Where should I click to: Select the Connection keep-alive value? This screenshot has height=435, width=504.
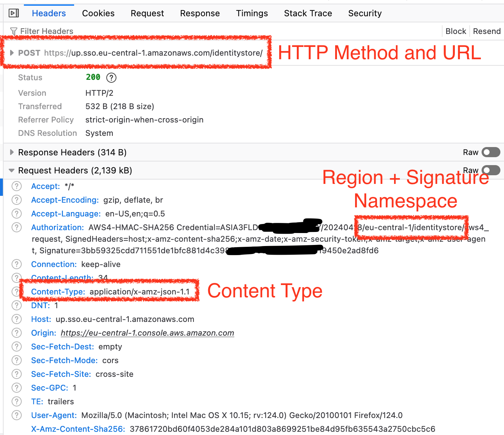pos(101,264)
